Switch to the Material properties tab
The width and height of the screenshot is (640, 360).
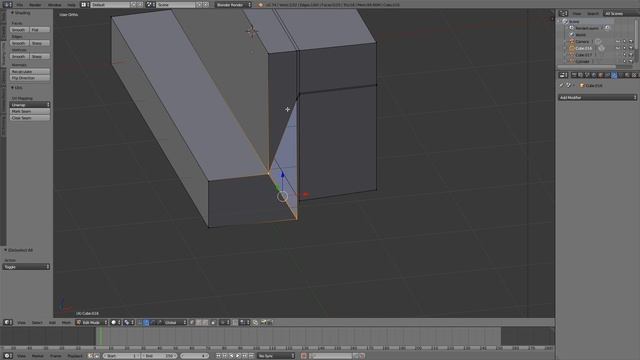point(627,75)
